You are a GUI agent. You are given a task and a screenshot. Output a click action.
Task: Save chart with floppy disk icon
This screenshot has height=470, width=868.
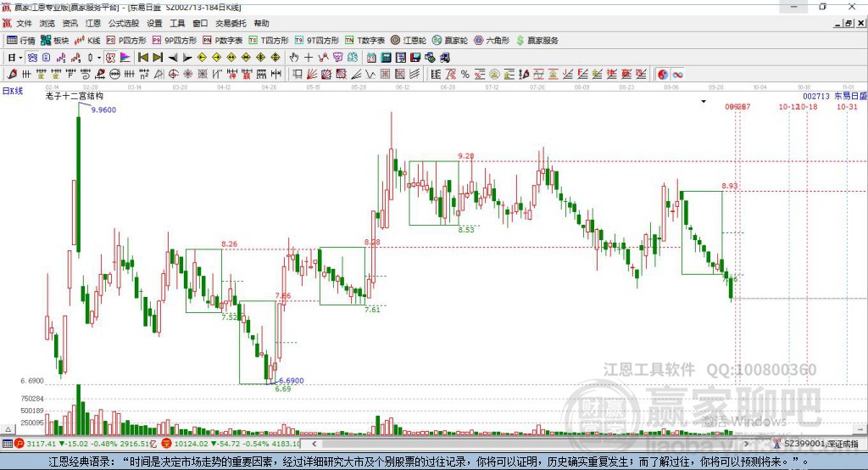(x=415, y=58)
